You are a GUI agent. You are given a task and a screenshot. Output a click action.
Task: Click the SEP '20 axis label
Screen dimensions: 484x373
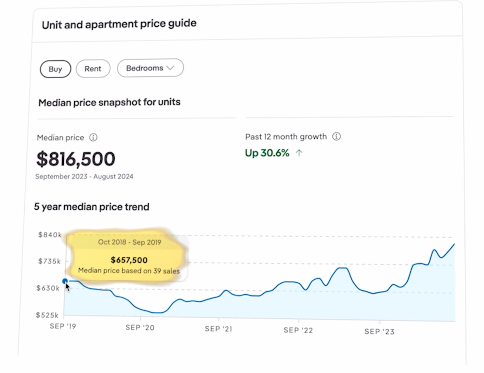coord(140,328)
